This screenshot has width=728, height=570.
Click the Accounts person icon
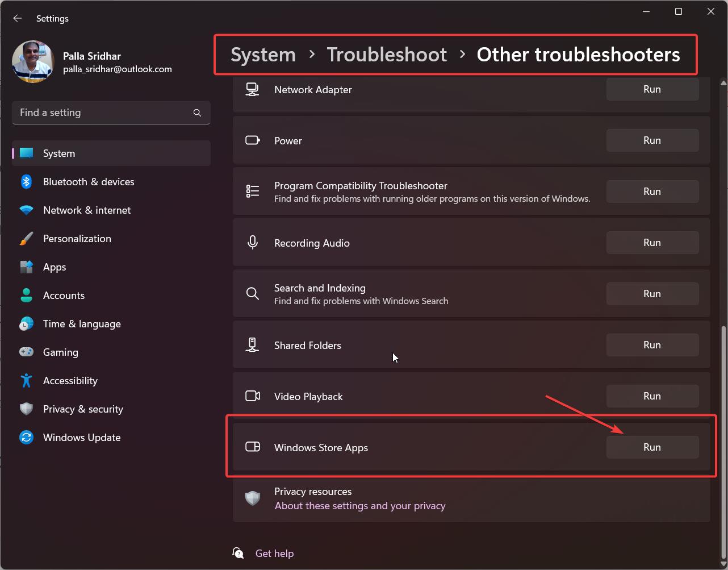[26, 295]
